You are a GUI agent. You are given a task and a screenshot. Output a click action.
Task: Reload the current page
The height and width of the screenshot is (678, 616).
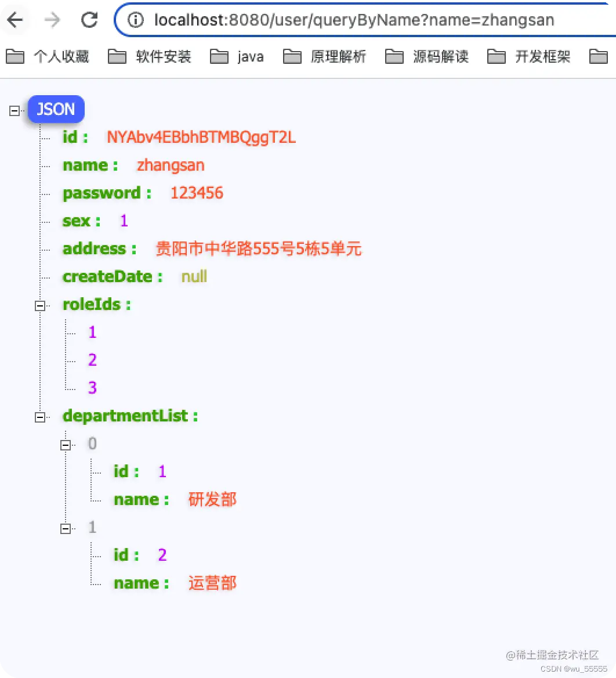click(x=89, y=19)
